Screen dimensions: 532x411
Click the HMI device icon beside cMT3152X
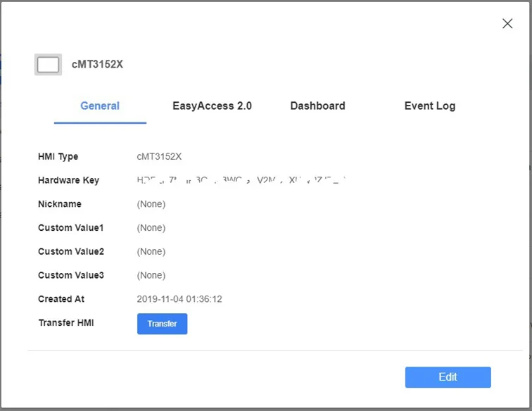48,65
